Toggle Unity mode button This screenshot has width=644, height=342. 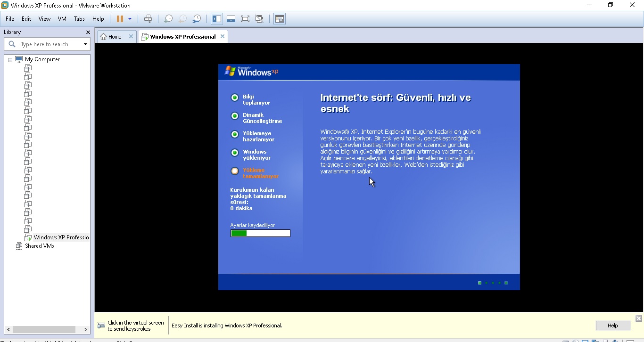point(259,19)
